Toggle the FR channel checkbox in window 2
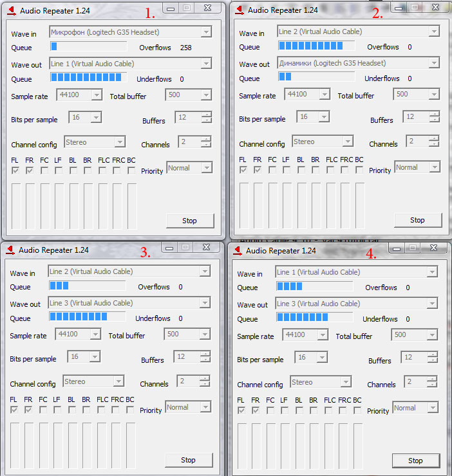 [258, 170]
